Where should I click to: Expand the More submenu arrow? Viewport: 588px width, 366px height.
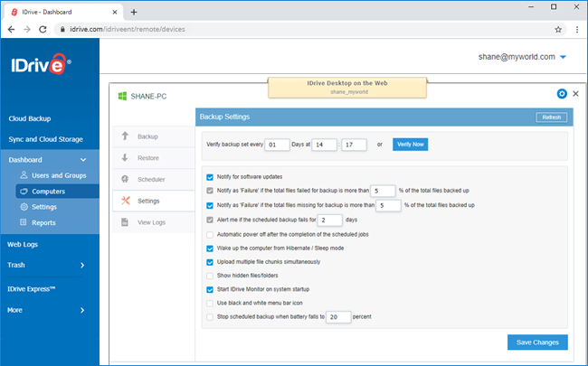(82, 310)
